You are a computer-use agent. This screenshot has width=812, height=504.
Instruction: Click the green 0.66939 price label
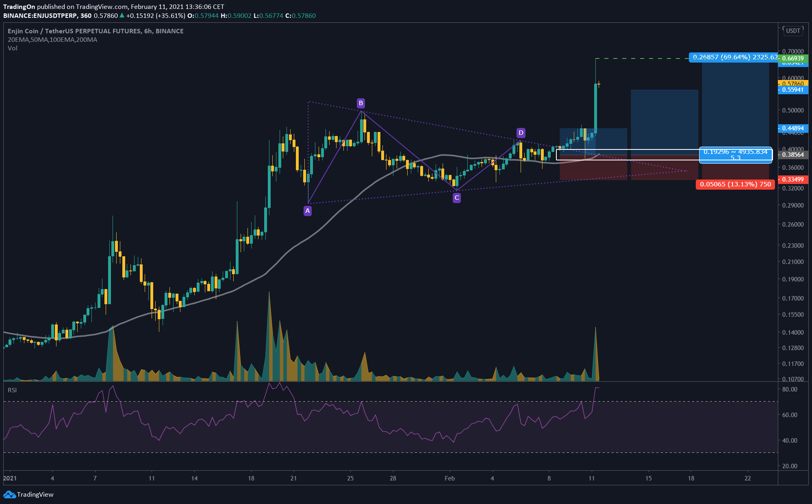coord(793,58)
